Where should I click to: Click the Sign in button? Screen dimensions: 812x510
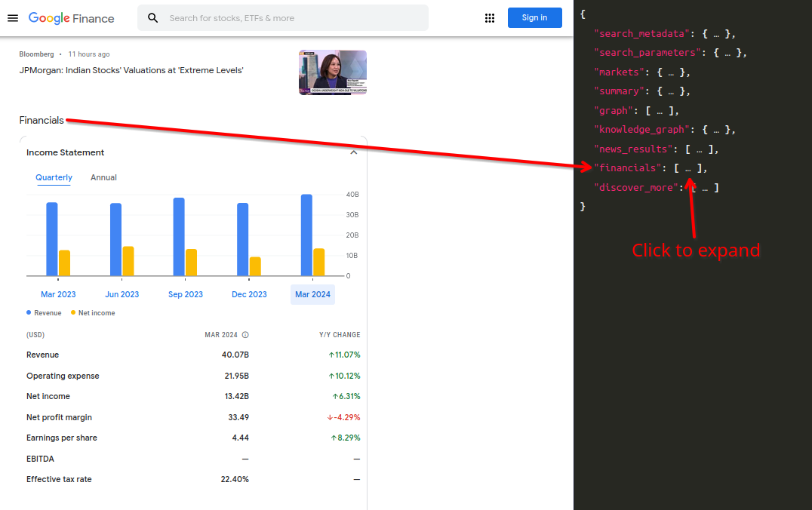534,17
